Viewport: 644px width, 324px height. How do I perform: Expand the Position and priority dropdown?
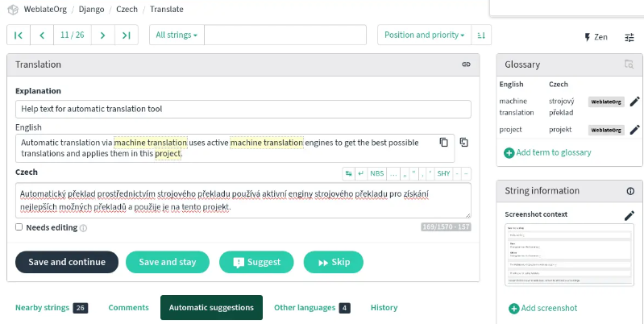tap(424, 35)
